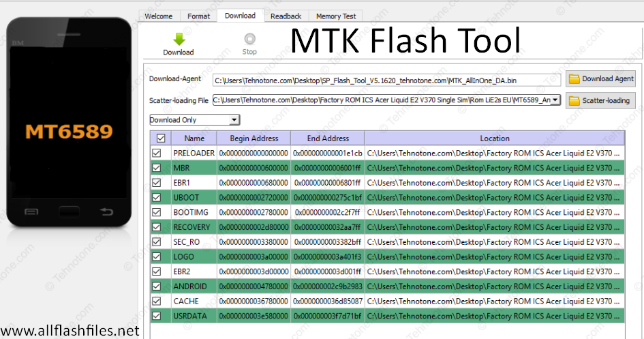Screen dimensions: 644x339
Task: Uncheck the EBR2 checkbox
Action: pyautogui.click(x=157, y=271)
